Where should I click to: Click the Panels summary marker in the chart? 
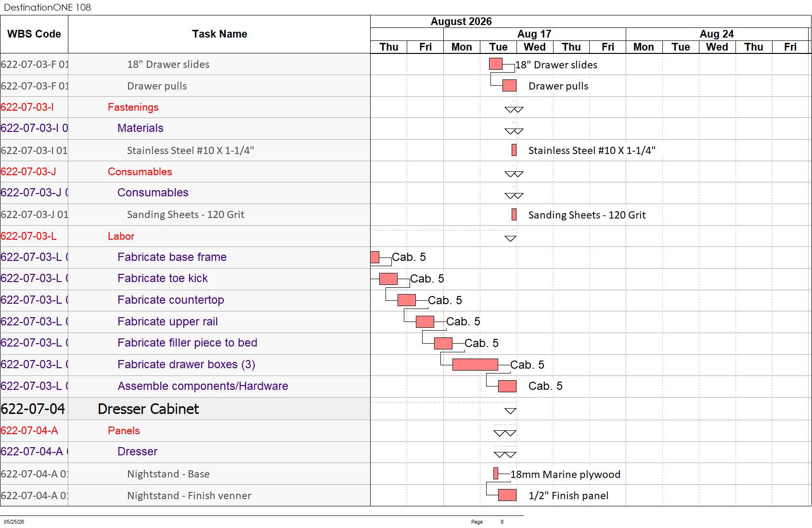[x=505, y=433]
